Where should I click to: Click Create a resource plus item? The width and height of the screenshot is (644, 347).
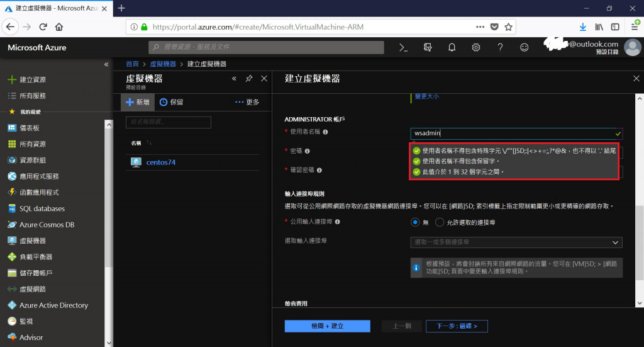coord(27,79)
